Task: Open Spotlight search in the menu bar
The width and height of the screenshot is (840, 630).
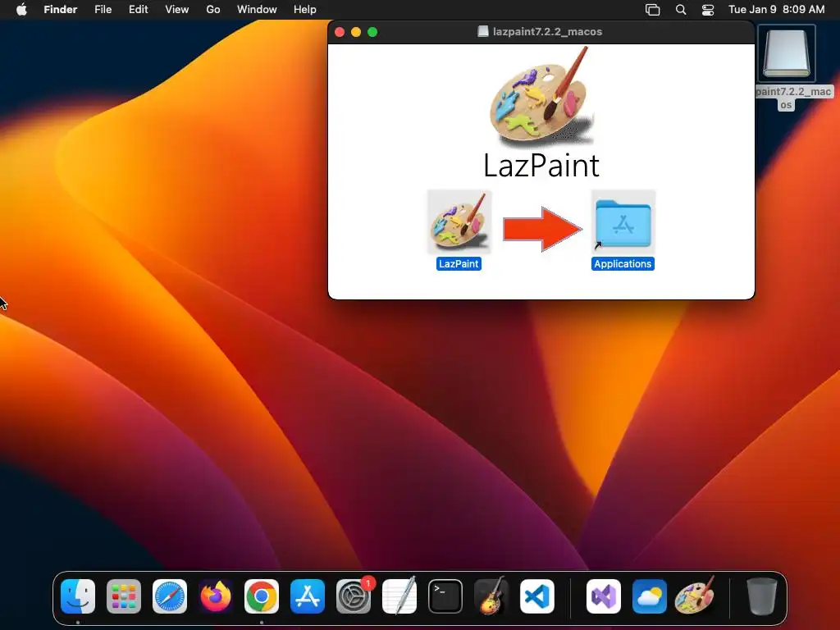Action: pos(681,10)
